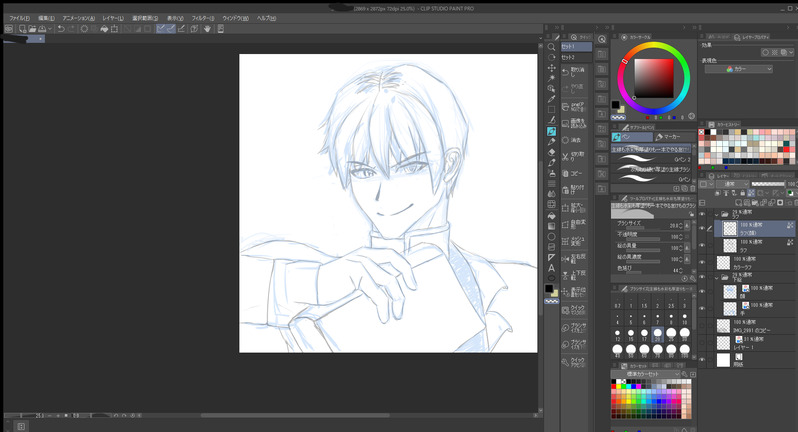
Task: Select the Gradient tool
Action: [x=551, y=226]
